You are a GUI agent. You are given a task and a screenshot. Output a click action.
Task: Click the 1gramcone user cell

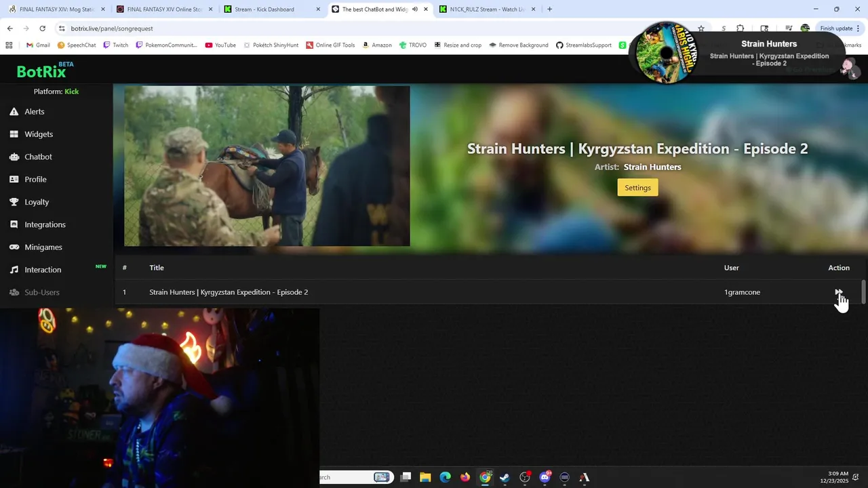point(742,292)
